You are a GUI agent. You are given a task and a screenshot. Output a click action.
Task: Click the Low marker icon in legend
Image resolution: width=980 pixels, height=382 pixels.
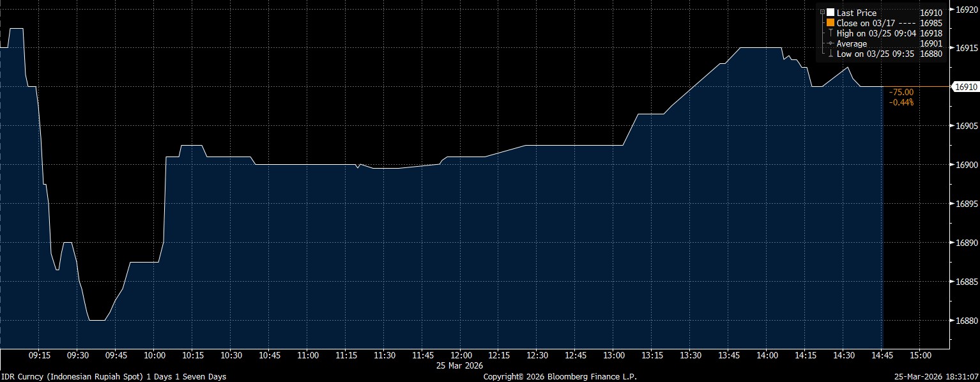830,54
